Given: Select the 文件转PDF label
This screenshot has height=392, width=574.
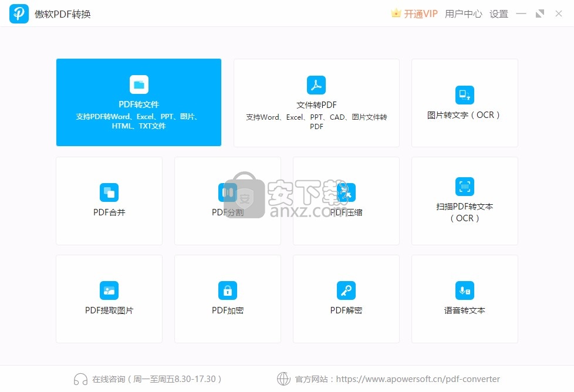Looking at the screenshot, I should tap(316, 105).
